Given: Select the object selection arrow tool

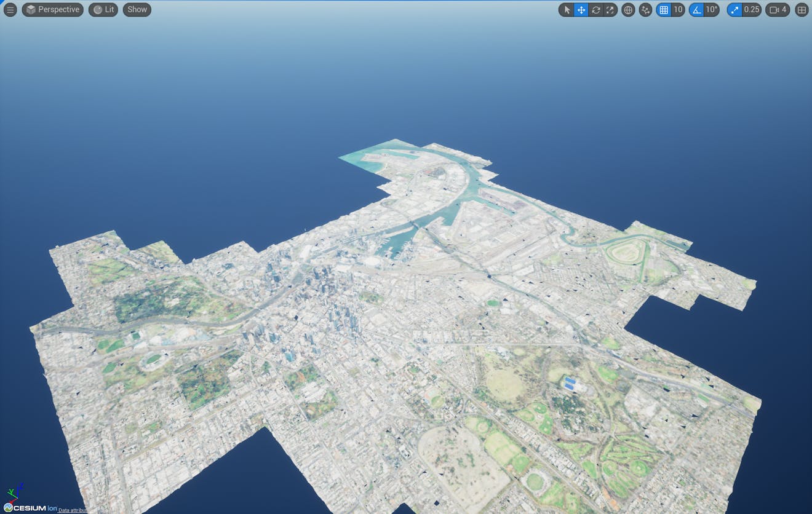Looking at the screenshot, I should (567, 9).
